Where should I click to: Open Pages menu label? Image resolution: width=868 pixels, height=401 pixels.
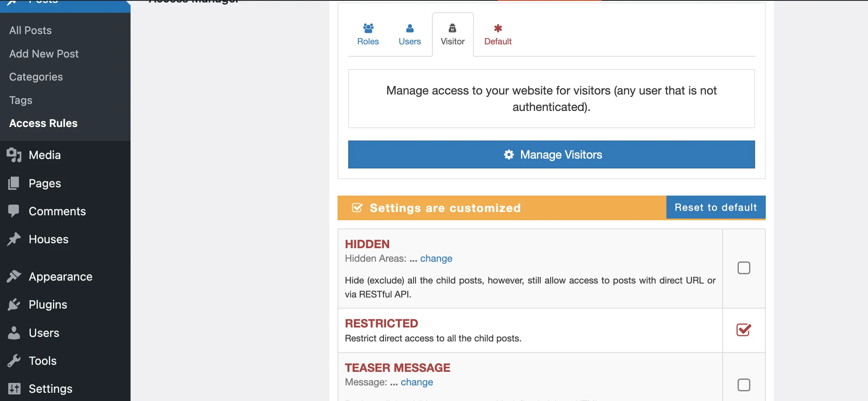[x=45, y=183]
